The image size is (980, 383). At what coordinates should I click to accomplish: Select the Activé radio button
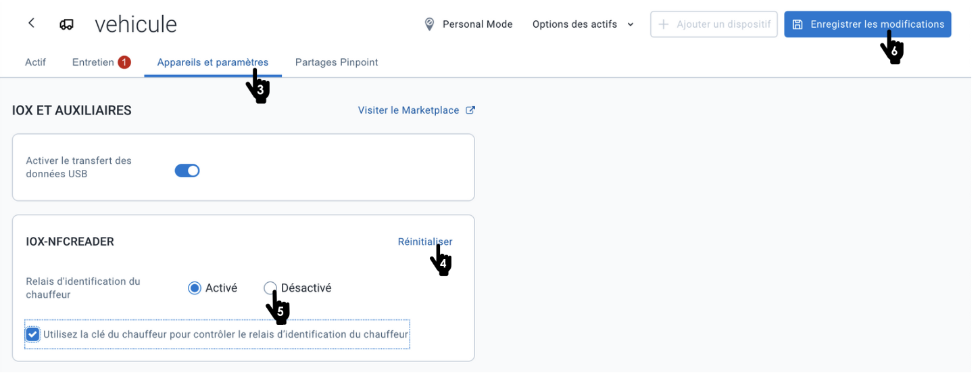coord(195,288)
